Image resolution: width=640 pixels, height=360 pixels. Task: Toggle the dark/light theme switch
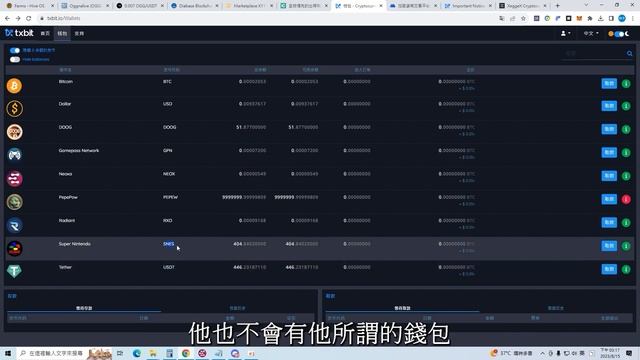point(619,33)
